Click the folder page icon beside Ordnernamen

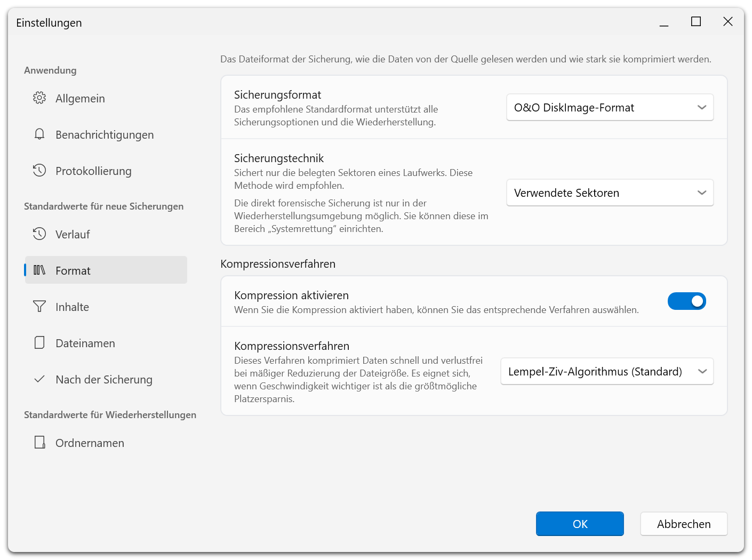(x=39, y=443)
